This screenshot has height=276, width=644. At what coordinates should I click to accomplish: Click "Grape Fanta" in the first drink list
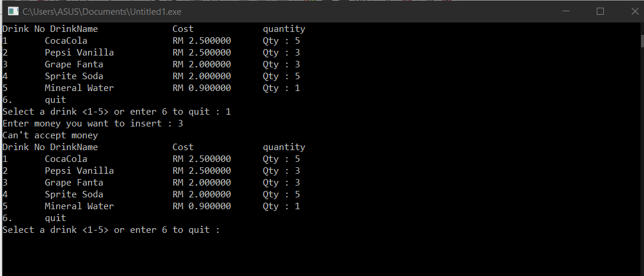click(x=74, y=64)
